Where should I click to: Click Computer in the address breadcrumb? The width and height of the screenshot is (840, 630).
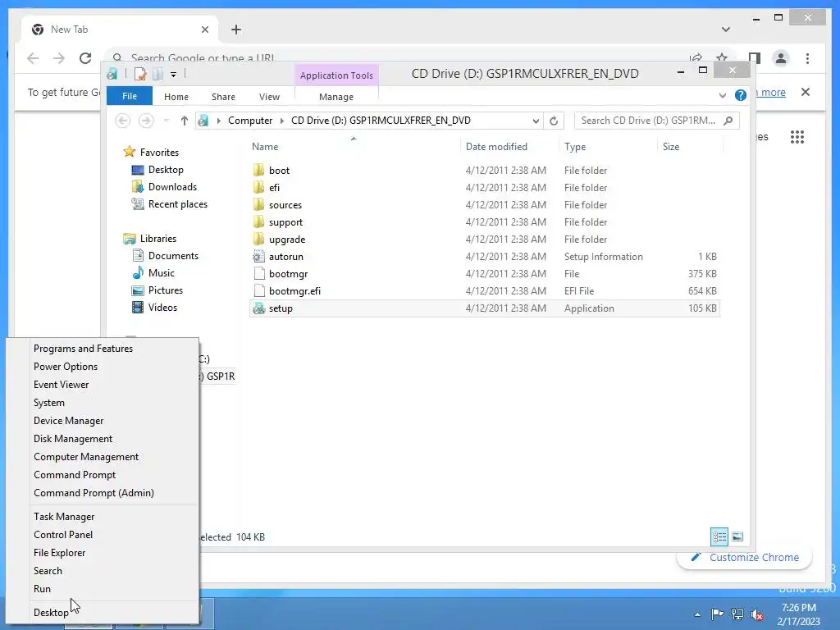250,121
